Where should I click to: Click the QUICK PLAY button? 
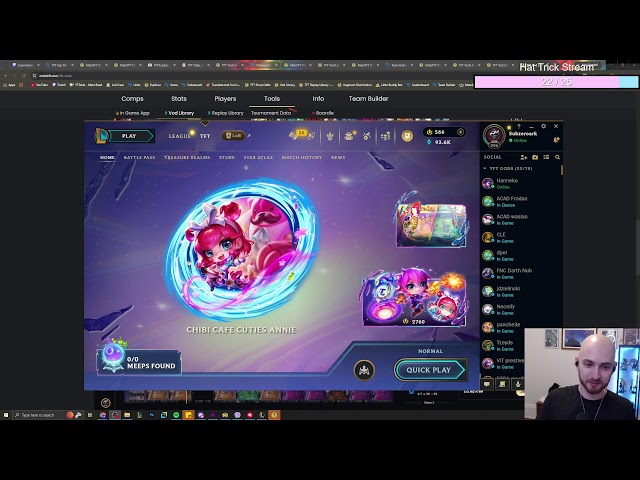coord(430,370)
